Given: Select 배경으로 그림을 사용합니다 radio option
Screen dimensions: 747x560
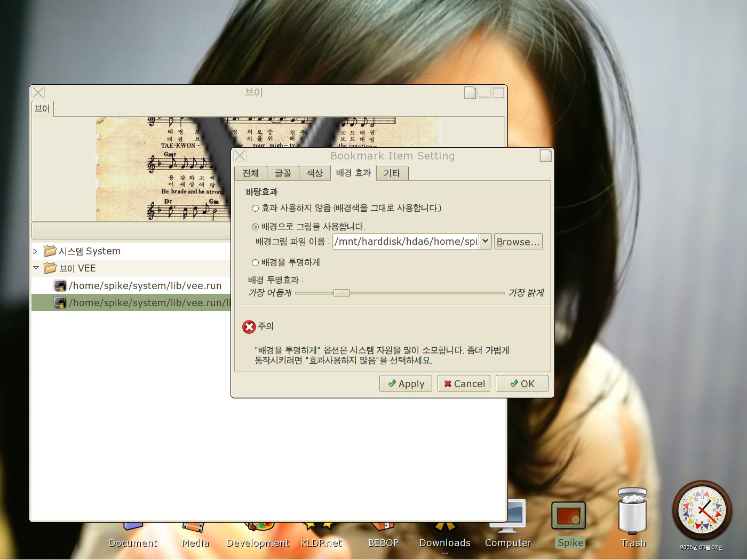Looking at the screenshot, I should 256,227.
